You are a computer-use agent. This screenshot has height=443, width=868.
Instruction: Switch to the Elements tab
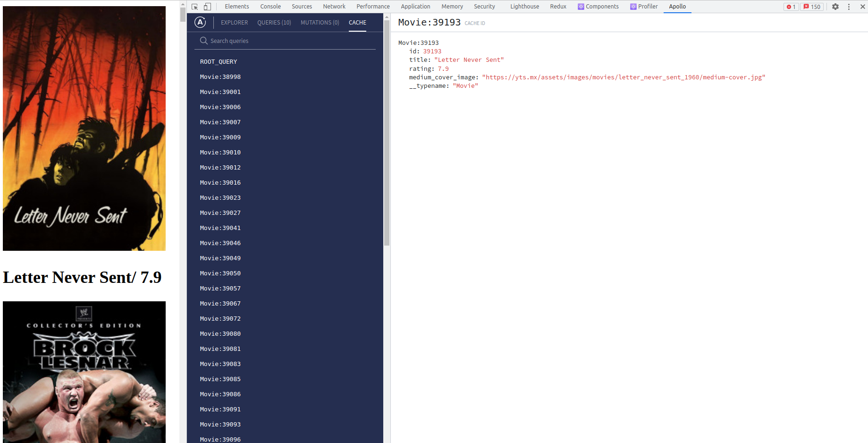coord(236,7)
